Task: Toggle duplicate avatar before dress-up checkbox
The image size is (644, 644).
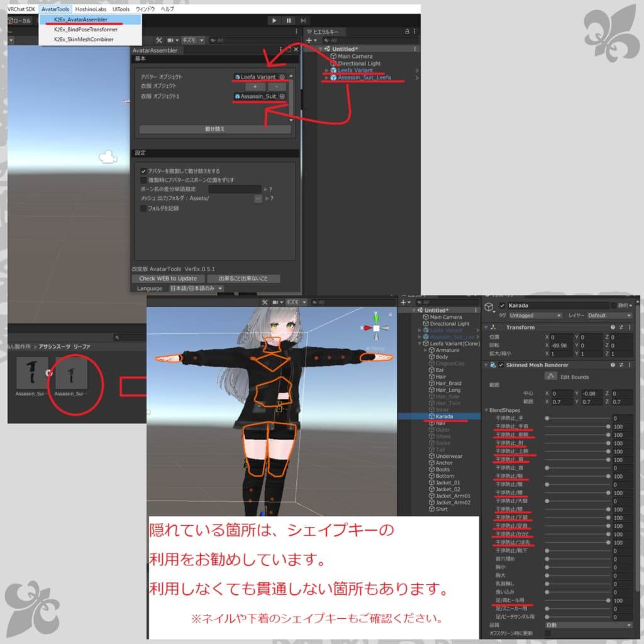Action: tap(143, 171)
